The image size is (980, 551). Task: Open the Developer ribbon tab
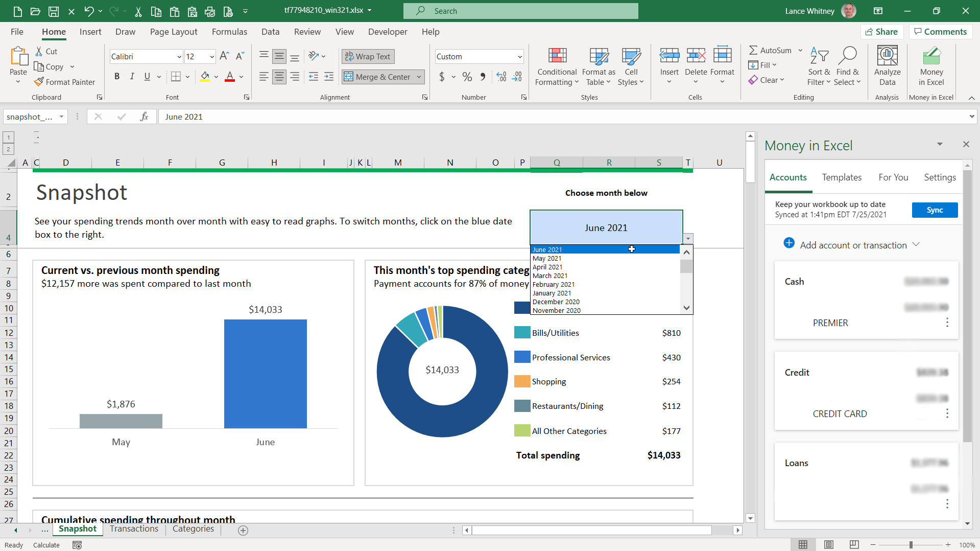(388, 32)
